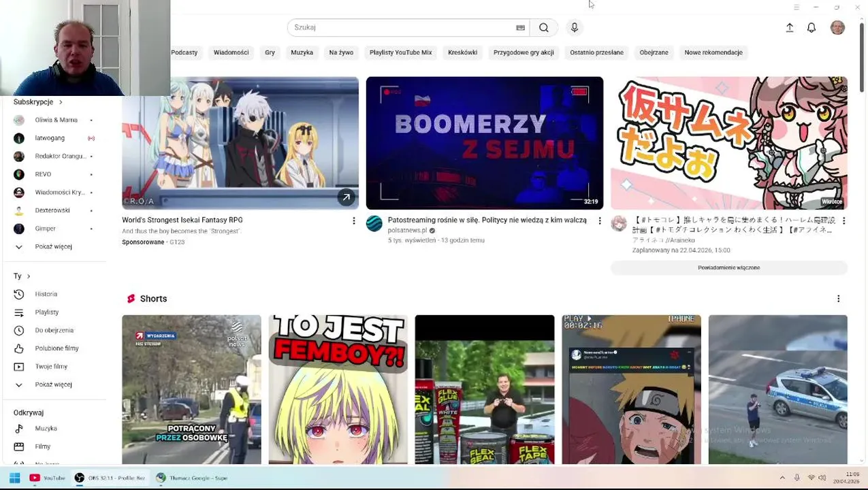Viewport: 868px width, 490px height.
Task: Select the Na żywo filter chip
Action: coord(341,52)
